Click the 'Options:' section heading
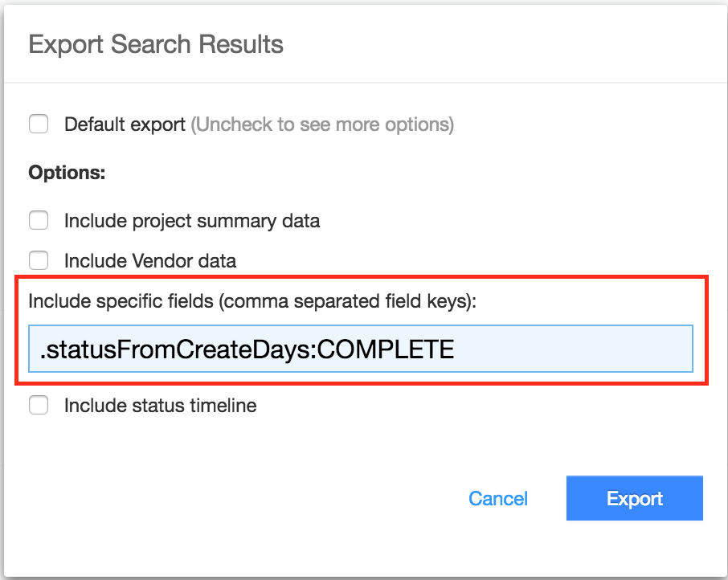The width and height of the screenshot is (728, 580). pos(67,173)
